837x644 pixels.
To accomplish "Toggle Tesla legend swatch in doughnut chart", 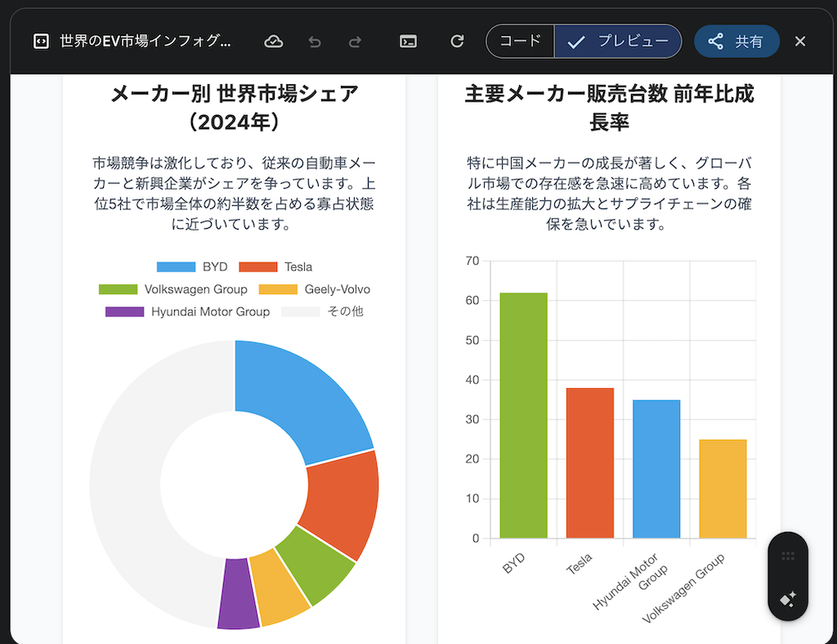I will [x=258, y=266].
